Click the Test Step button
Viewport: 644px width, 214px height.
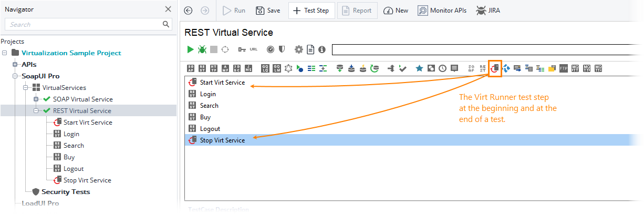(x=311, y=11)
